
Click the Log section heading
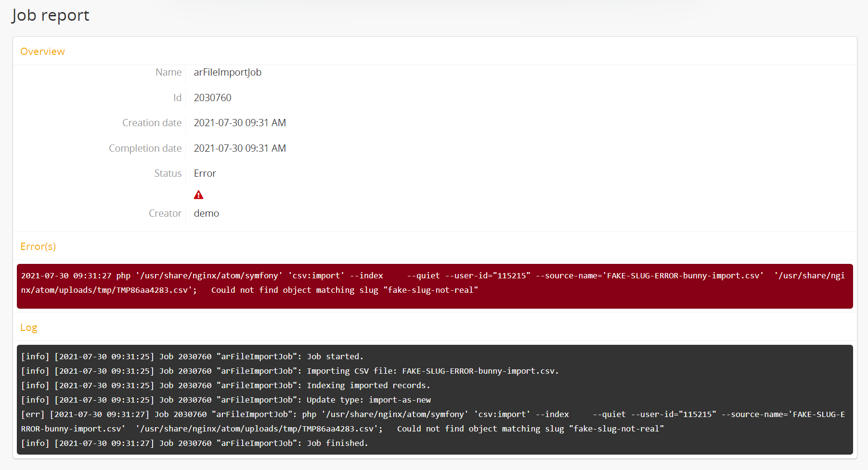point(28,327)
